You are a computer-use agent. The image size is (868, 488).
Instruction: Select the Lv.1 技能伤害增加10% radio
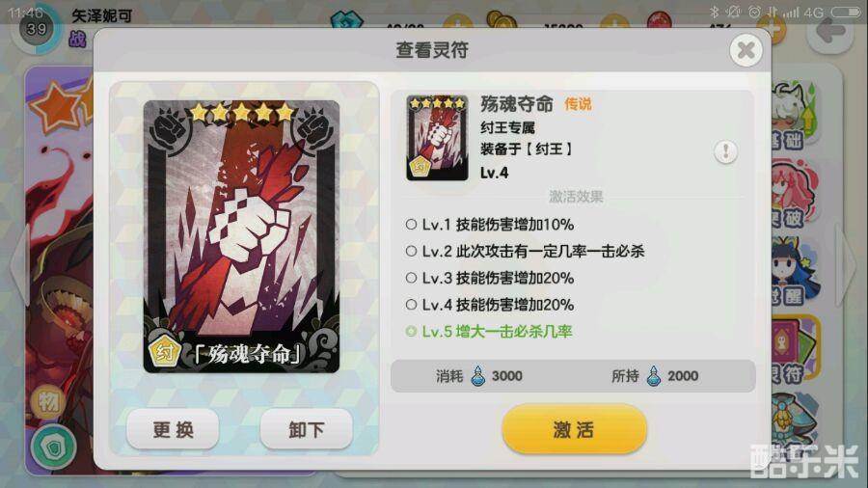pos(411,224)
